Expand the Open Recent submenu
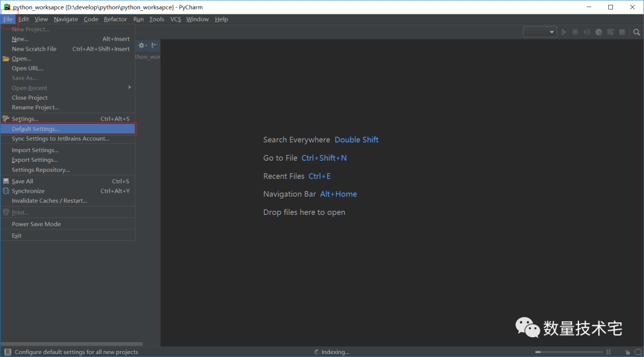This screenshot has width=644, height=357. click(30, 88)
